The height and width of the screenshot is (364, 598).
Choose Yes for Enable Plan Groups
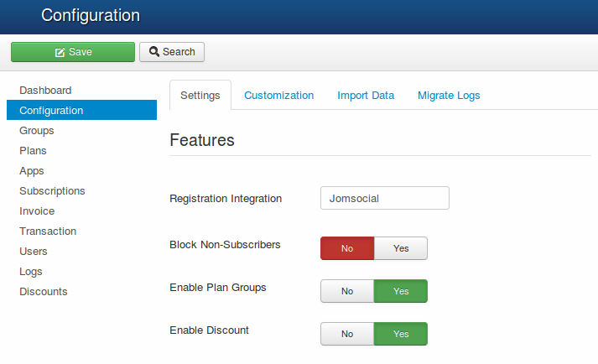[401, 291]
